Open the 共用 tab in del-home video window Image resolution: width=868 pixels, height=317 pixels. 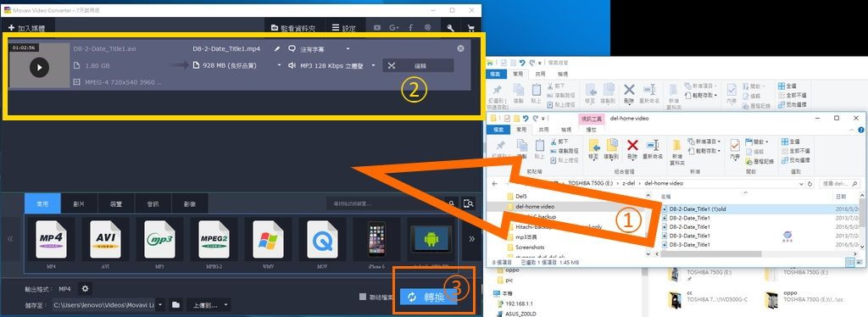543,130
